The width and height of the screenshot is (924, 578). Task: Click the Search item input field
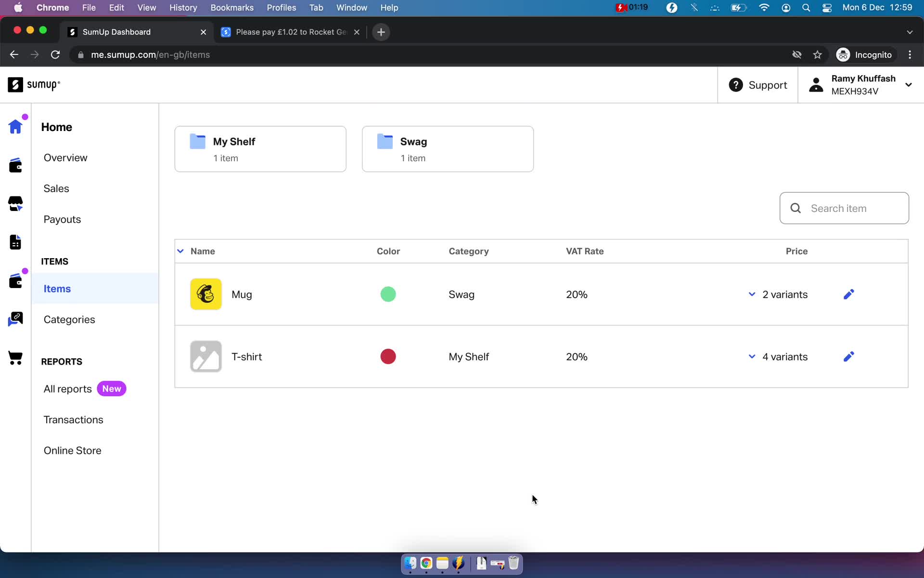[x=845, y=209]
